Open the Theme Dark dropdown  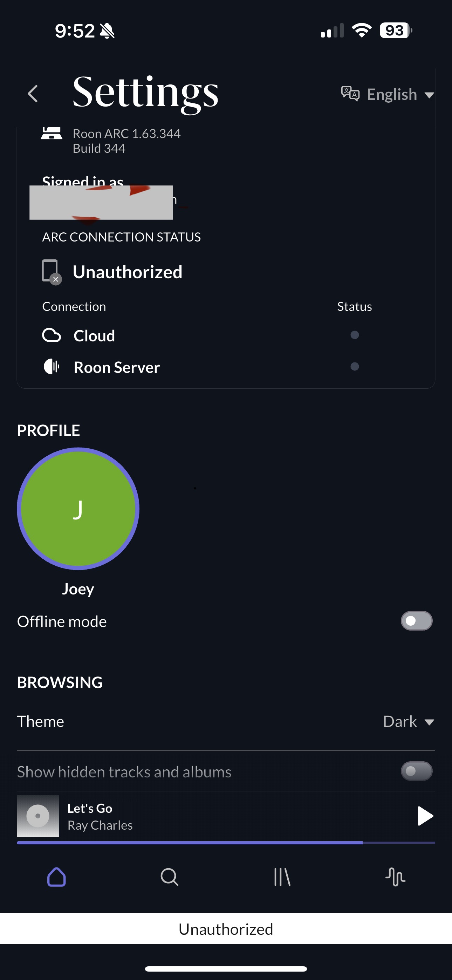pyautogui.click(x=409, y=722)
